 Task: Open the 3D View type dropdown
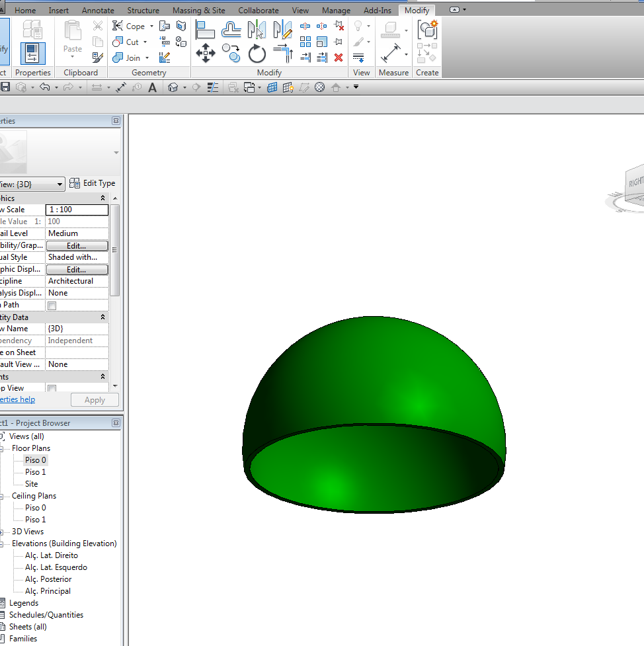pos(60,184)
